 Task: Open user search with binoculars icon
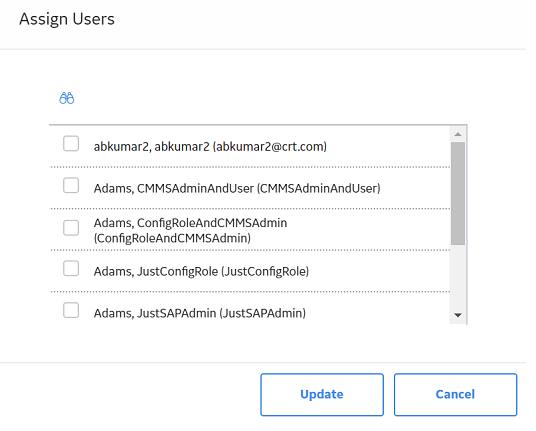(x=67, y=98)
